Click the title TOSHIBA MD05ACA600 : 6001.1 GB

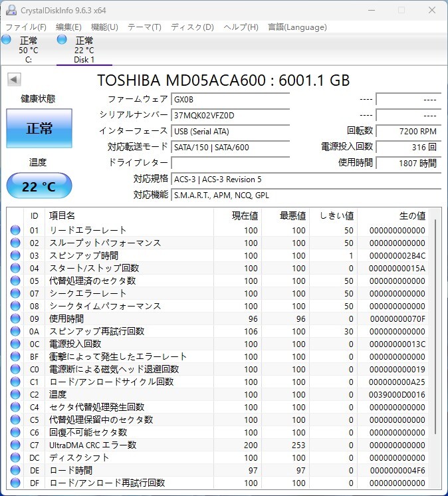tap(223, 80)
